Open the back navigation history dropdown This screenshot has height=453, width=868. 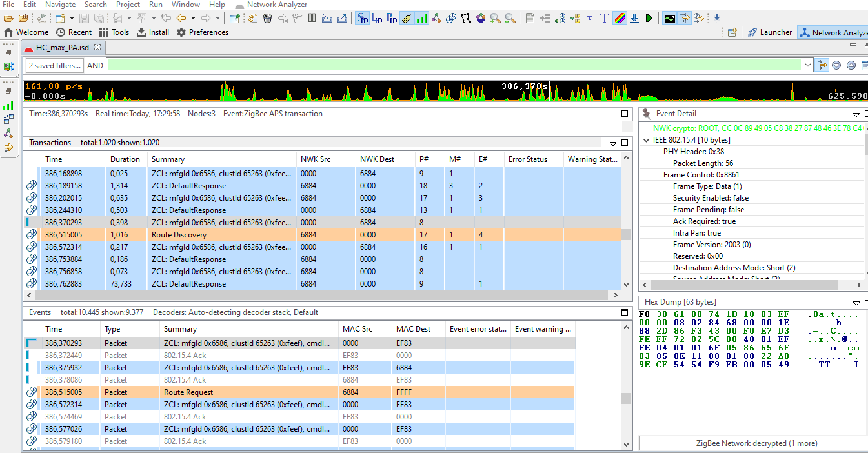pos(193,18)
